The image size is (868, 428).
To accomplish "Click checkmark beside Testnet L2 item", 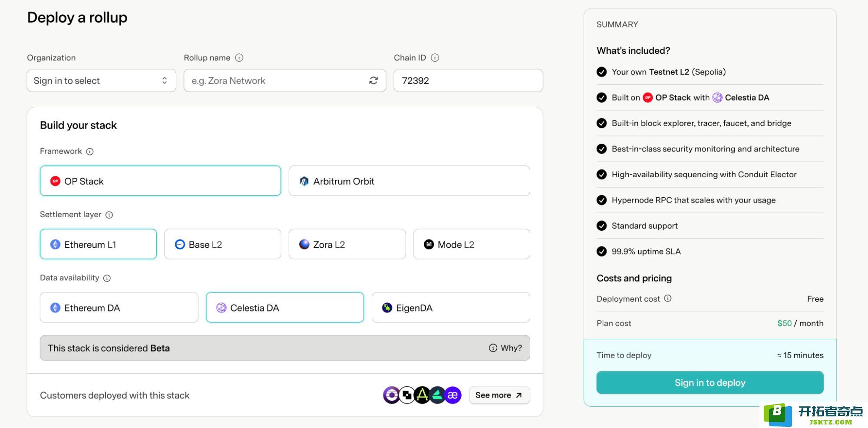I will click(x=601, y=72).
